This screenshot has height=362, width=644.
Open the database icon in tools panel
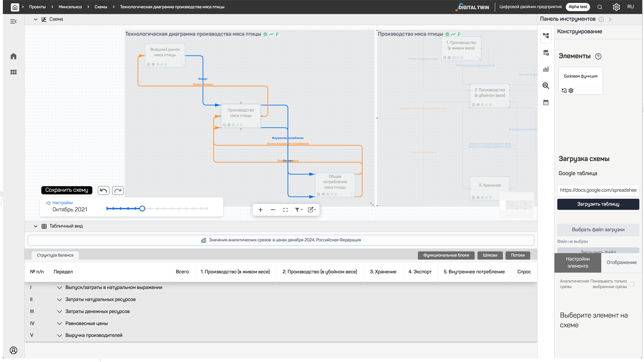(546, 53)
